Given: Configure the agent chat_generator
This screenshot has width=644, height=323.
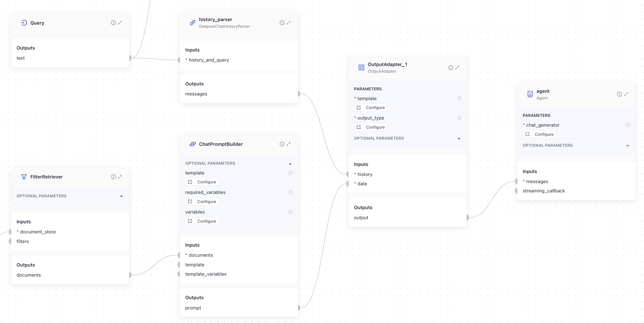Looking at the screenshot, I should coord(539,134).
